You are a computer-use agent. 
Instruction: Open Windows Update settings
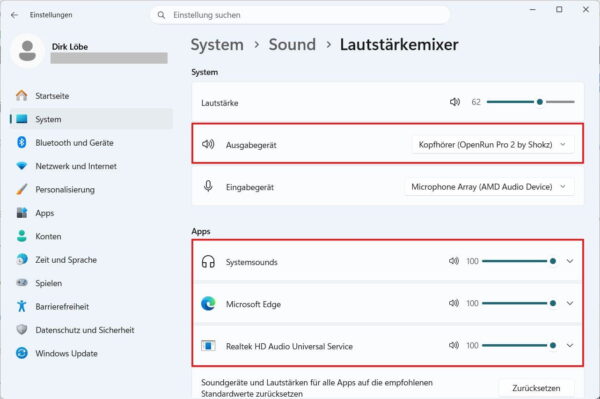coord(91,353)
